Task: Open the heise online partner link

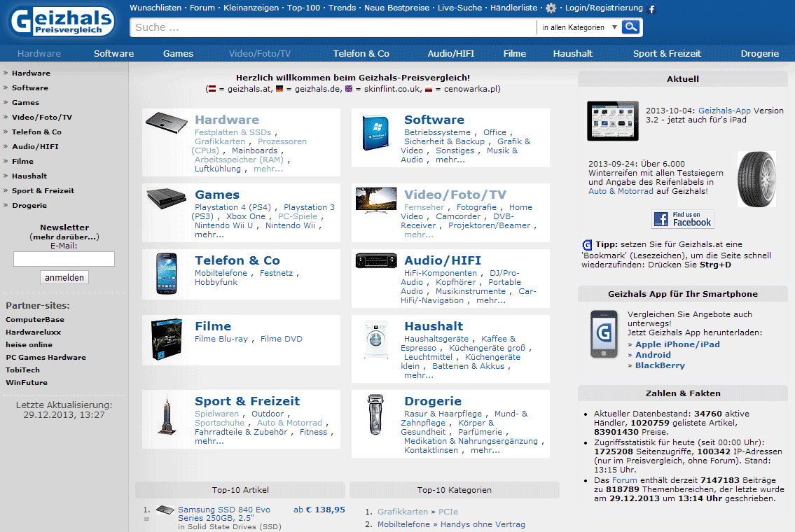Action: (x=29, y=344)
